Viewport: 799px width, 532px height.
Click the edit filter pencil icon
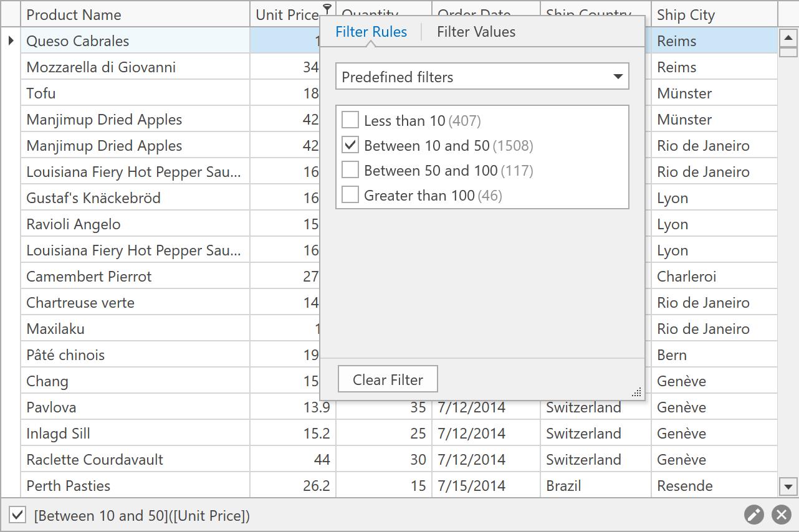tap(754, 515)
